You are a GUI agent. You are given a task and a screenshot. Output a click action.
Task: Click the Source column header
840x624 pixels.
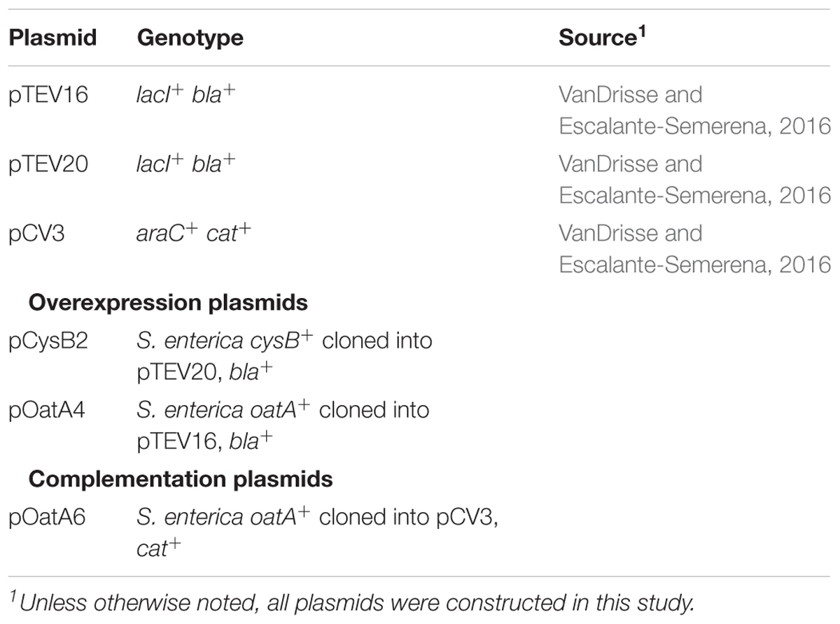(602, 36)
